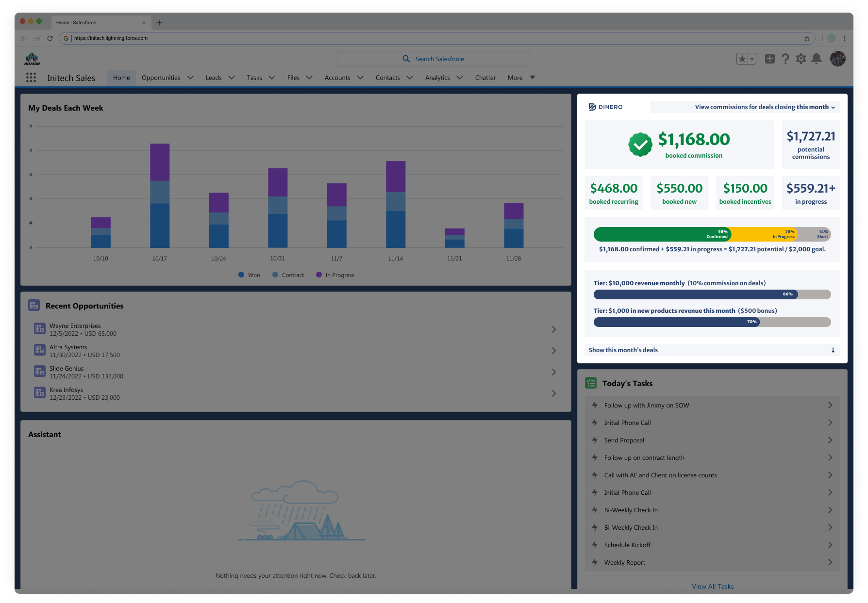Click the green booked commission checkmark
The height and width of the screenshot is (603, 868).
[640, 145]
